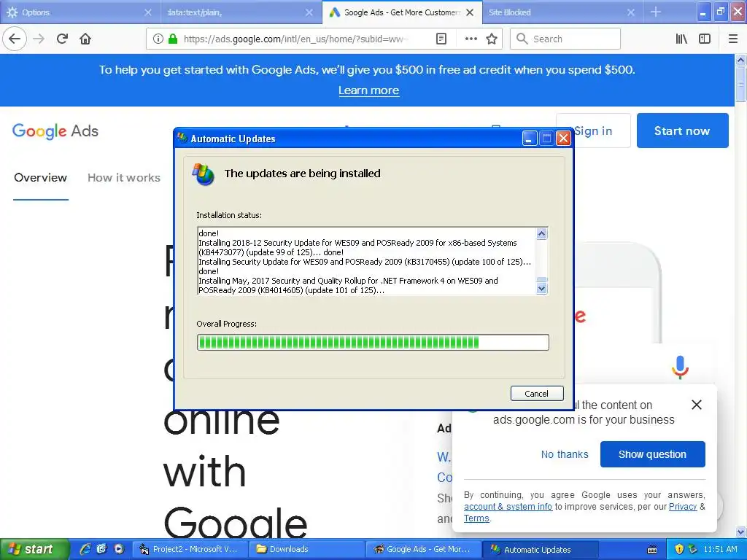Open the Firefox home page icon

pyautogui.click(x=85, y=39)
